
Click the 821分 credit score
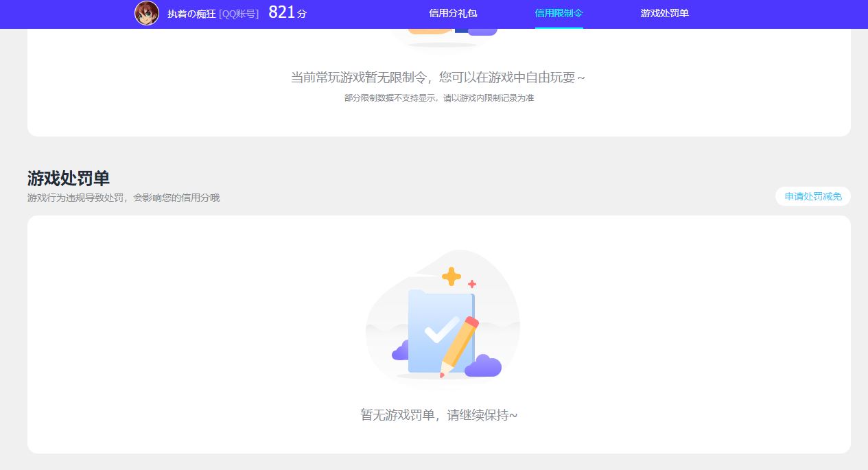tap(287, 13)
